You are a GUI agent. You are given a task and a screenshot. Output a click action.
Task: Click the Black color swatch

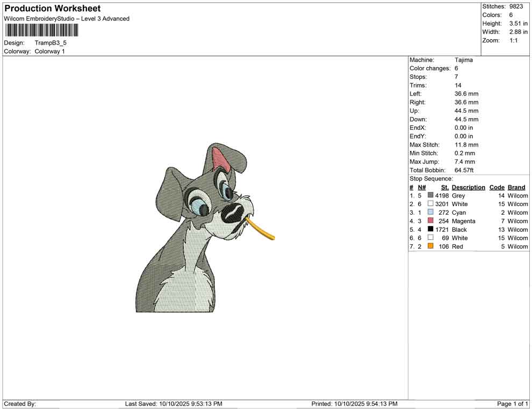tap(430, 229)
